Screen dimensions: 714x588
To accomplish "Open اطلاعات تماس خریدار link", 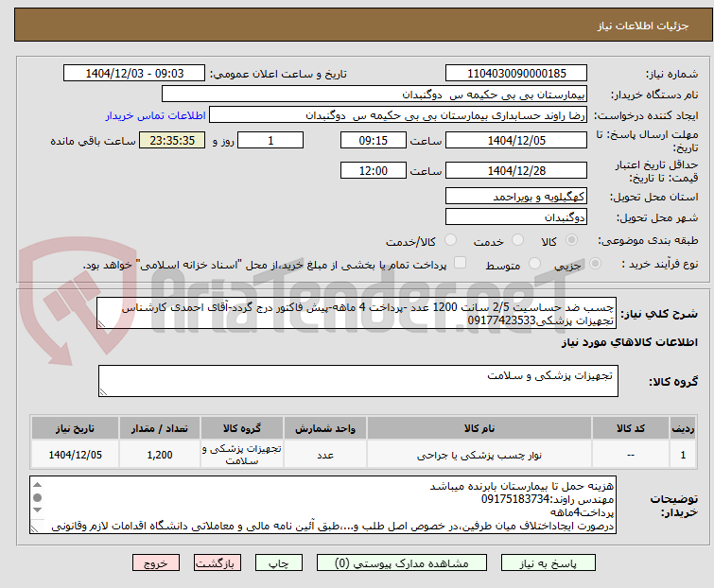I will pyautogui.click(x=156, y=115).
